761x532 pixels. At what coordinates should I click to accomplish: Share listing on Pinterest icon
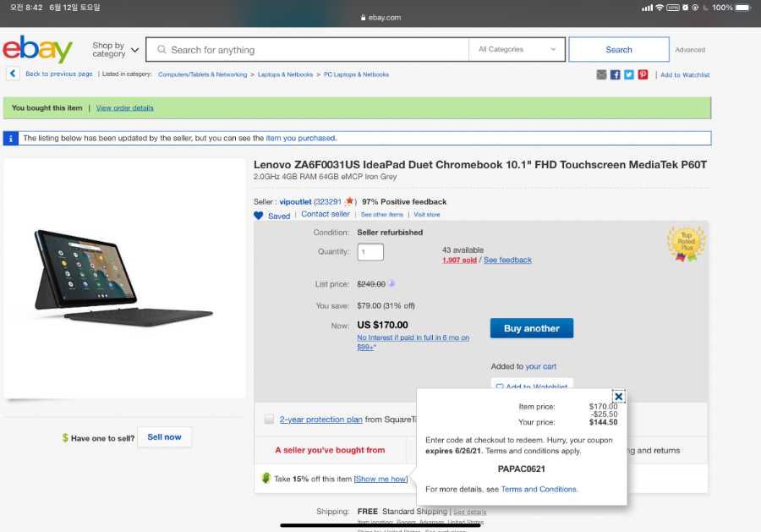click(643, 74)
